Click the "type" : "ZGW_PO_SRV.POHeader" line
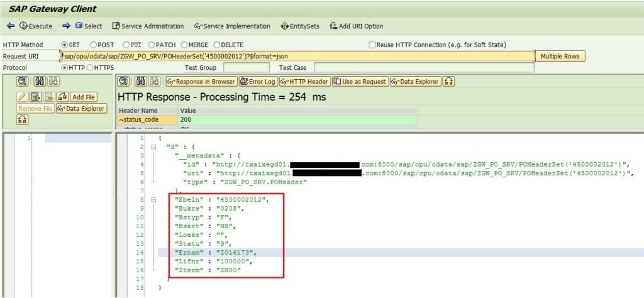 [245, 182]
